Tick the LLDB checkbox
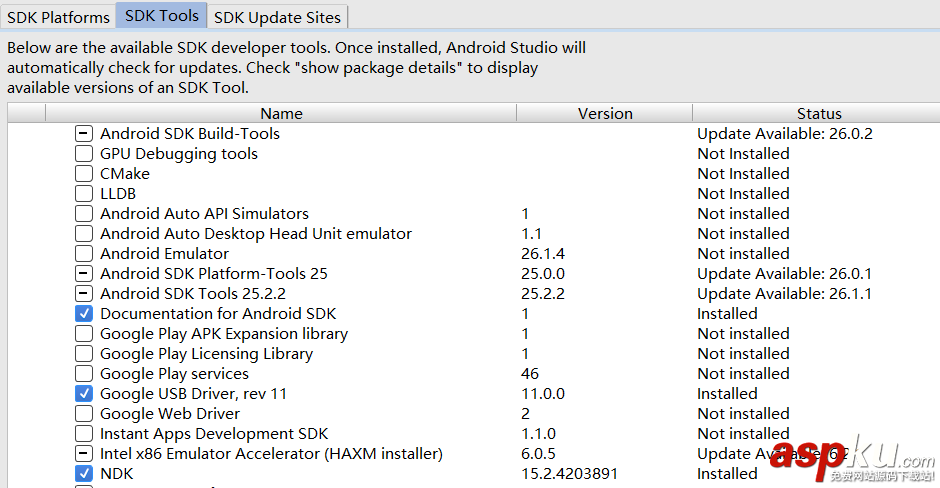 [x=84, y=193]
